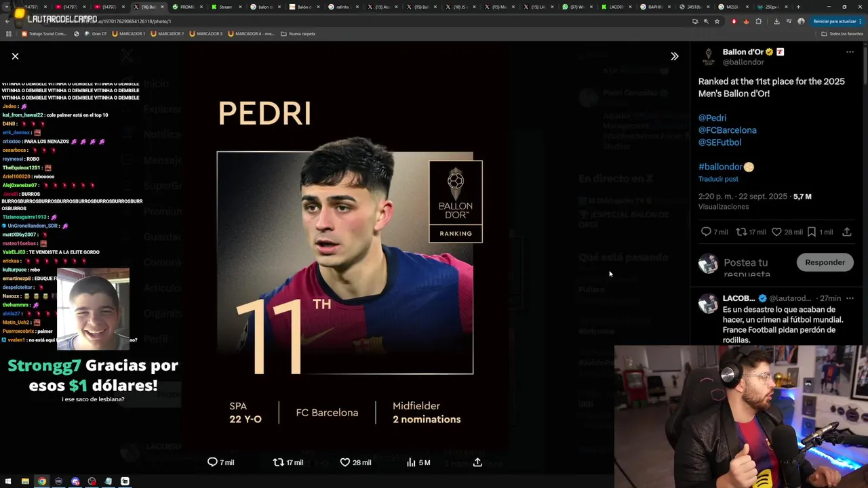Open the @SEFutbol mention link
868x488 pixels.
[x=719, y=142]
